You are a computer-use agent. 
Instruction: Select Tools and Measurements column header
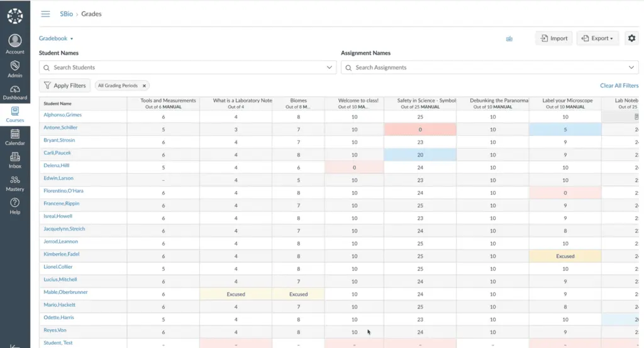[x=164, y=104]
